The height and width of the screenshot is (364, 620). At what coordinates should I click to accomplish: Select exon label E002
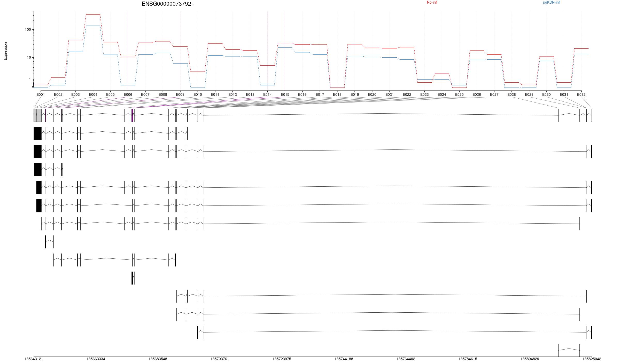(58, 94)
